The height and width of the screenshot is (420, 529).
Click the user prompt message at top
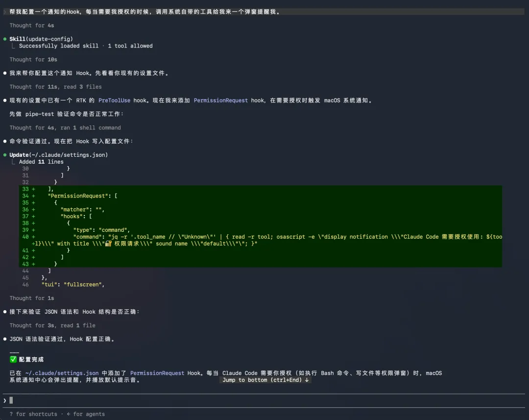click(x=264, y=12)
